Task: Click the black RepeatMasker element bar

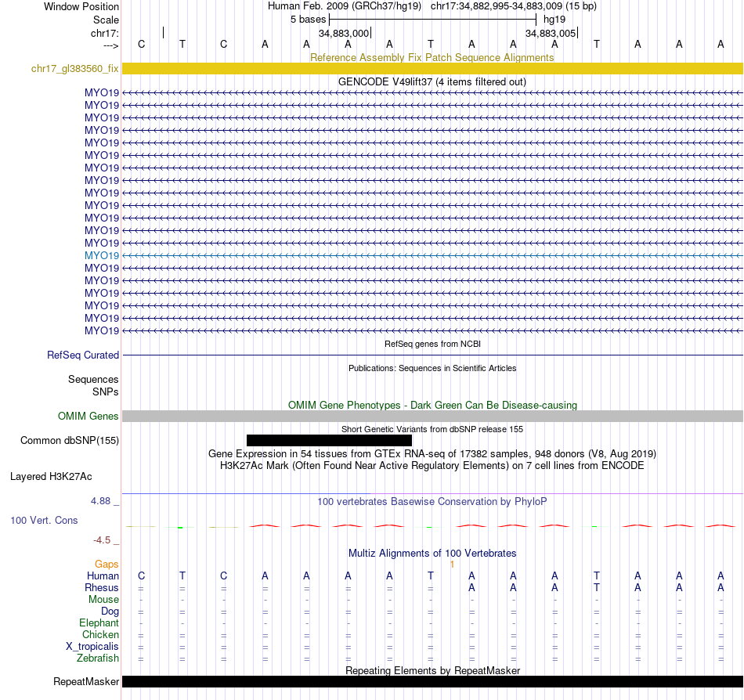Action: 432,681
